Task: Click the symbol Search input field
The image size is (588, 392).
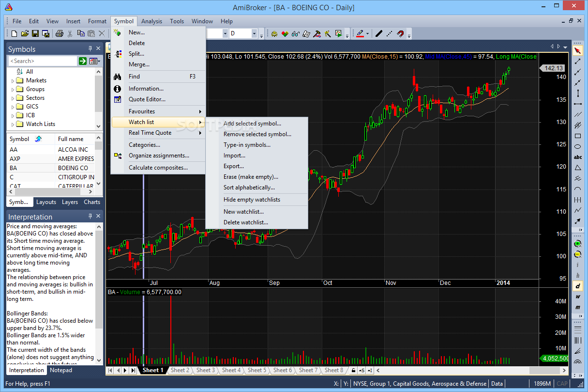Action: [x=43, y=61]
